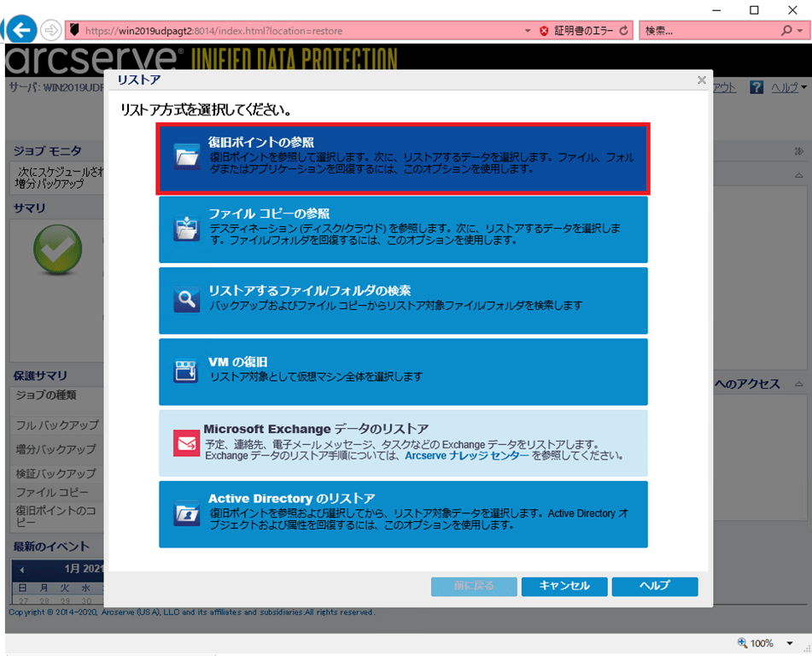Screen dimensions: 812x656
Task: Open the address bar history dropdown arrow
Action: [528, 31]
